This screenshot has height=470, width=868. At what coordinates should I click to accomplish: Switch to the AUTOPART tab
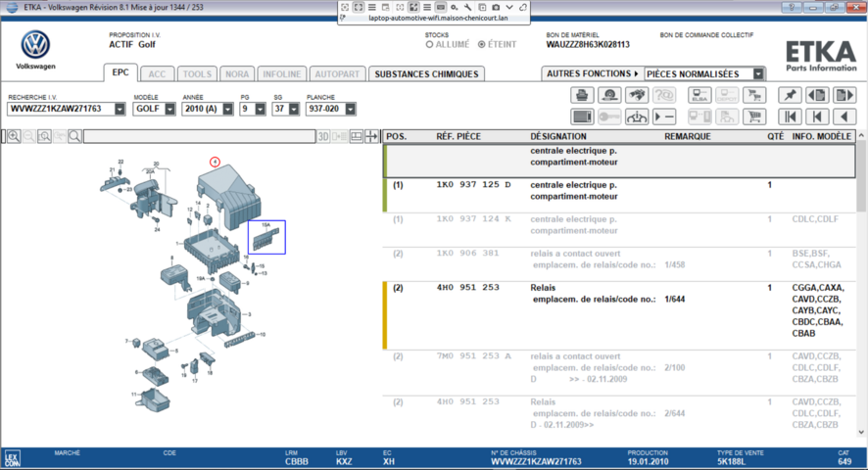[337, 74]
